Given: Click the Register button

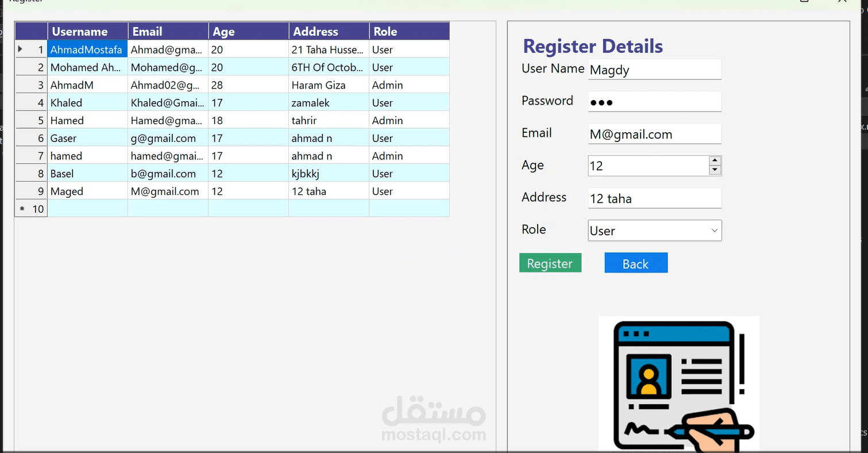Looking at the screenshot, I should click(x=550, y=263).
